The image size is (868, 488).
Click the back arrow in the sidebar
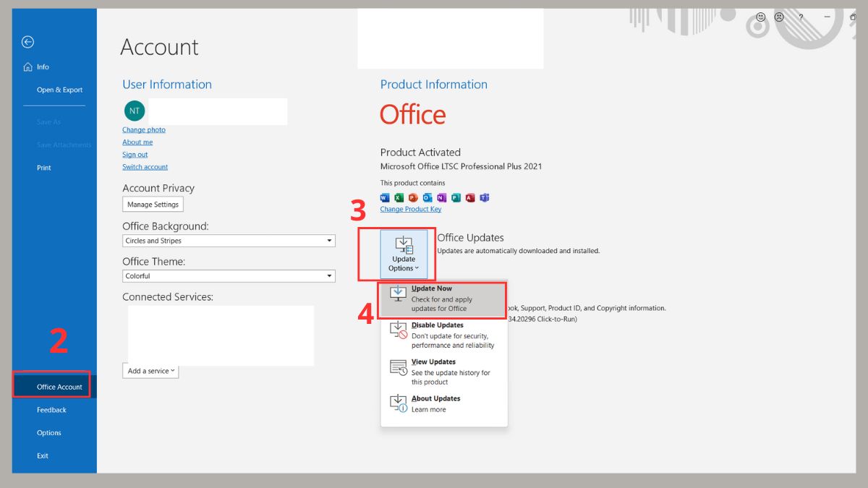tap(27, 42)
